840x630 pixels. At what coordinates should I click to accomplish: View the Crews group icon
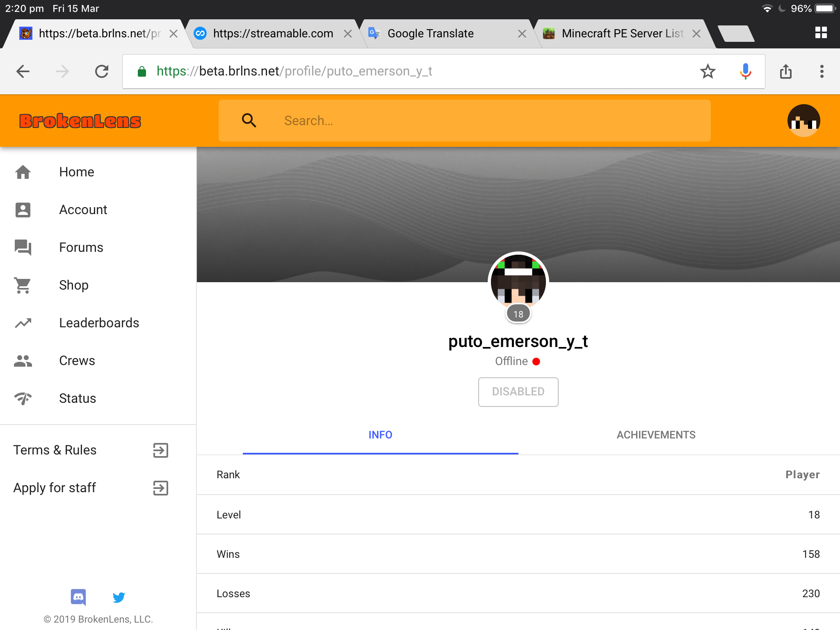click(23, 361)
